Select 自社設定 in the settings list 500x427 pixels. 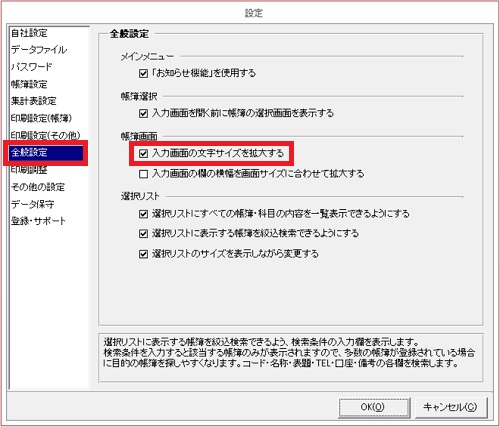[29, 33]
